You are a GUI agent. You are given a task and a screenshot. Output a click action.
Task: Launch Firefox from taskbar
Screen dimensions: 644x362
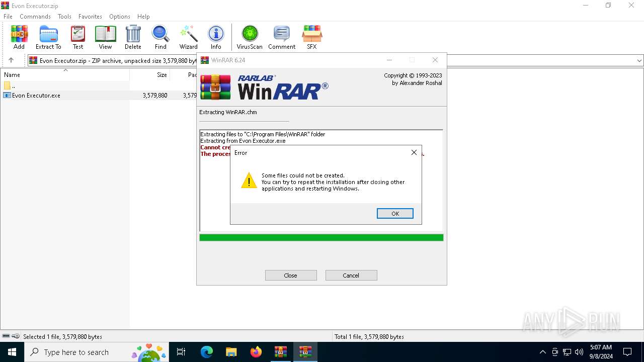click(256, 352)
